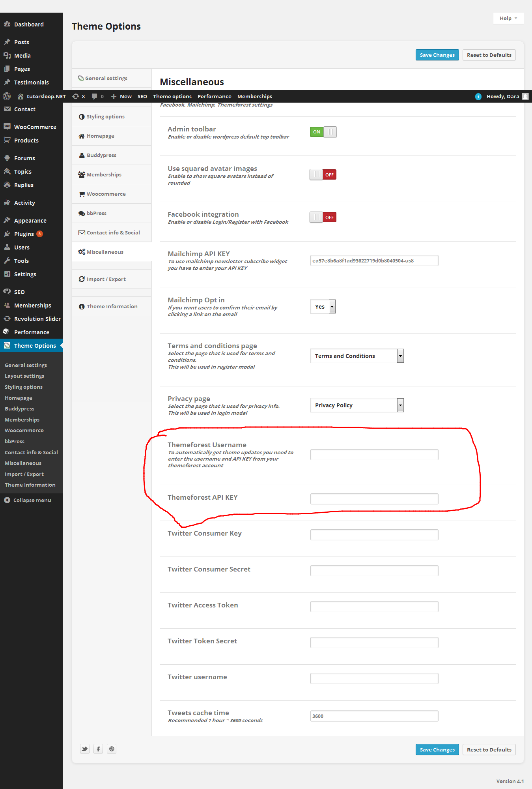
Task: Click the Collapse menu arrow icon
Action: [x=7, y=500]
